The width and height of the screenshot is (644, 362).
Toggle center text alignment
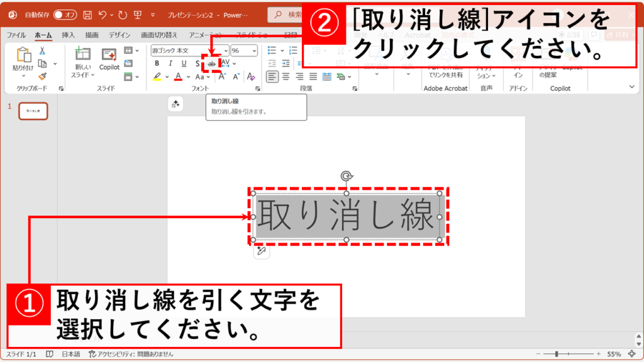click(x=286, y=77)
